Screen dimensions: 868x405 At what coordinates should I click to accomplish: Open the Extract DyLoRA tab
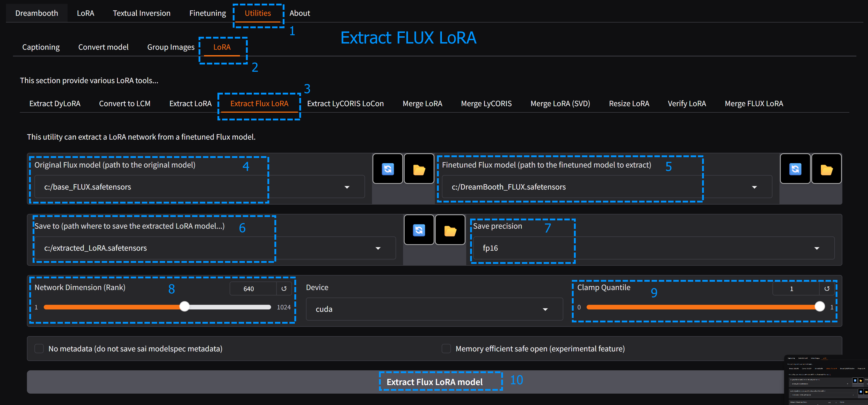pyautogui.click(x=55, y=104)
